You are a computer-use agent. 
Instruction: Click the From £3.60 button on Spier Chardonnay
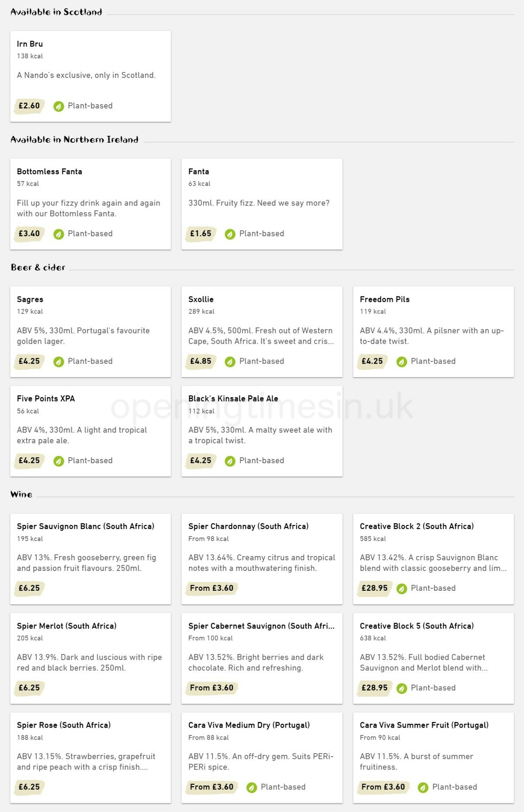coord(211,588)
